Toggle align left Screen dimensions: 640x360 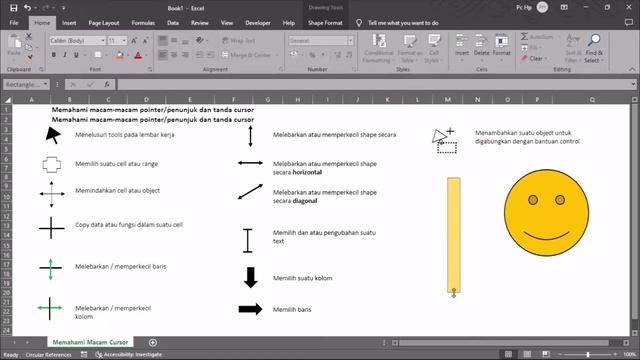(x=162, y=55)
